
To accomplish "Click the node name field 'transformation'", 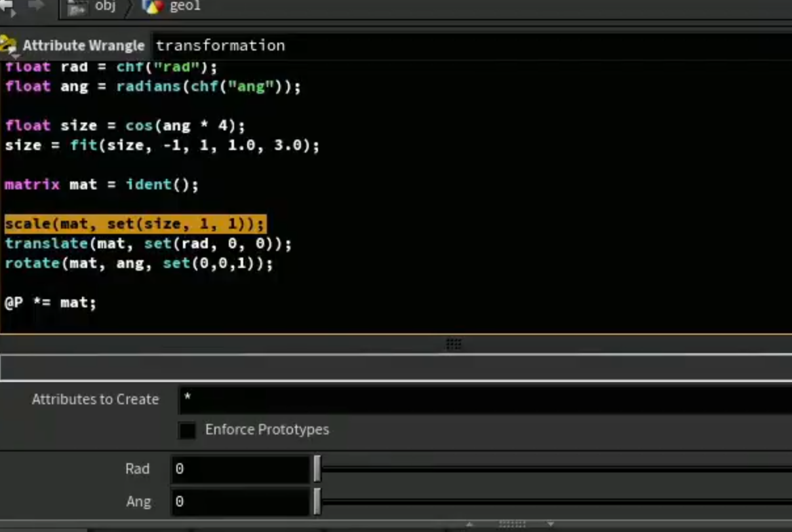I will [x=471, y=46].
